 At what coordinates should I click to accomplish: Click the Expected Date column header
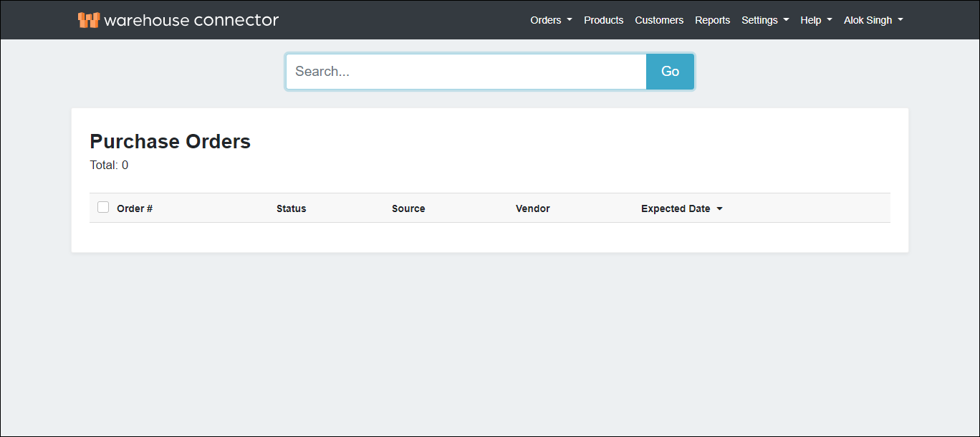(x=675, y=208)
